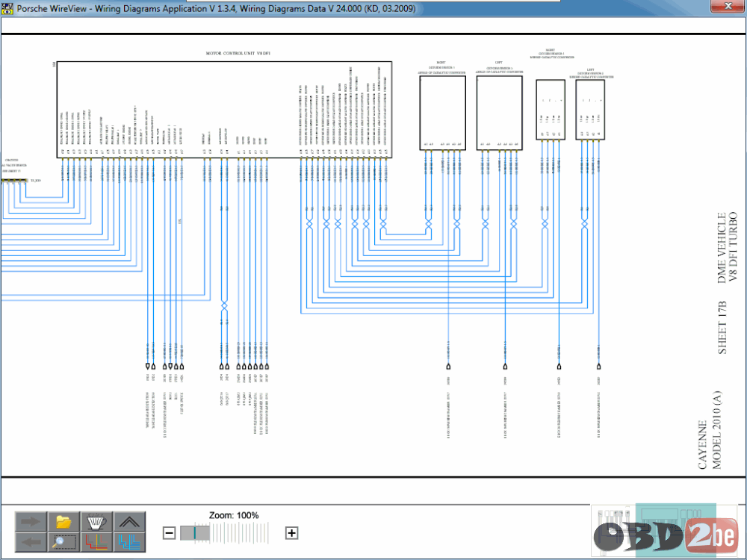The width and height of the screenshot is (747, 560).
Task: Decrease zoom with the minus button
Action: point(169,533)
